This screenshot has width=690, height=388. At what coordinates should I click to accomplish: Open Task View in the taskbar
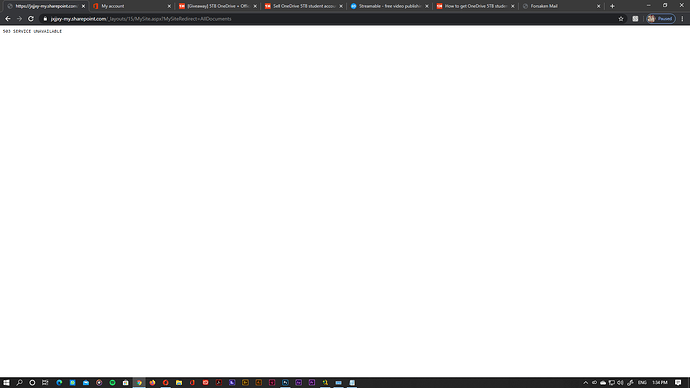pos(45,383)
